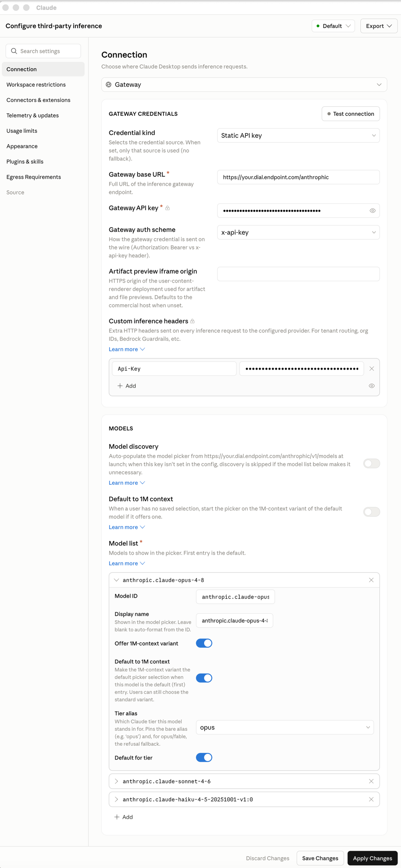401x868 pixels.
Task: Click the Save Changes button
Action: [x=320, y=858]
